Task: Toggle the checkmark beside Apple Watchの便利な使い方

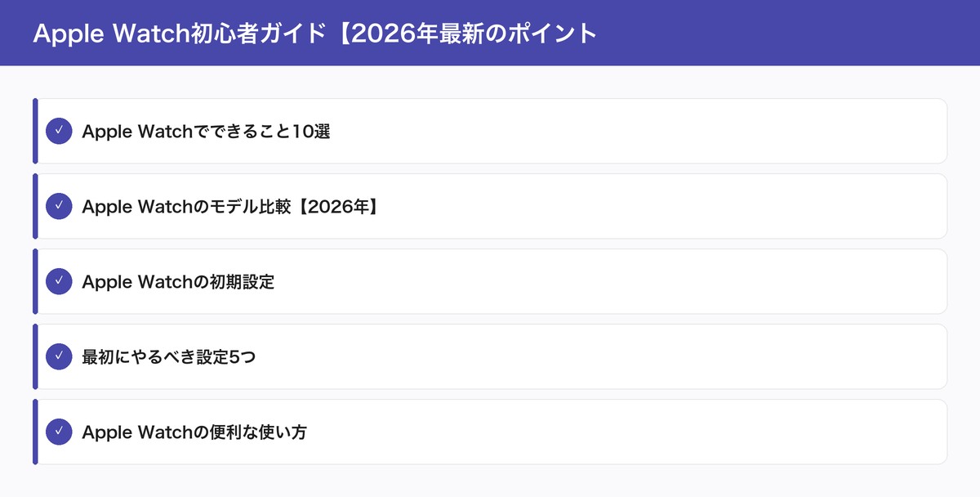Action: [x=59, y=432]
